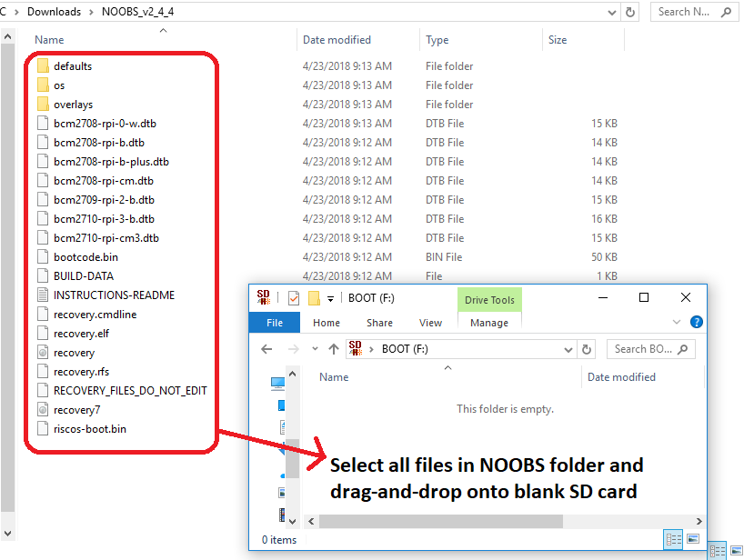Screen dimensions: 744x560
Task: Expand breadcrumb chevron before BOOT (F:)
Action: (x=371, y=349)
